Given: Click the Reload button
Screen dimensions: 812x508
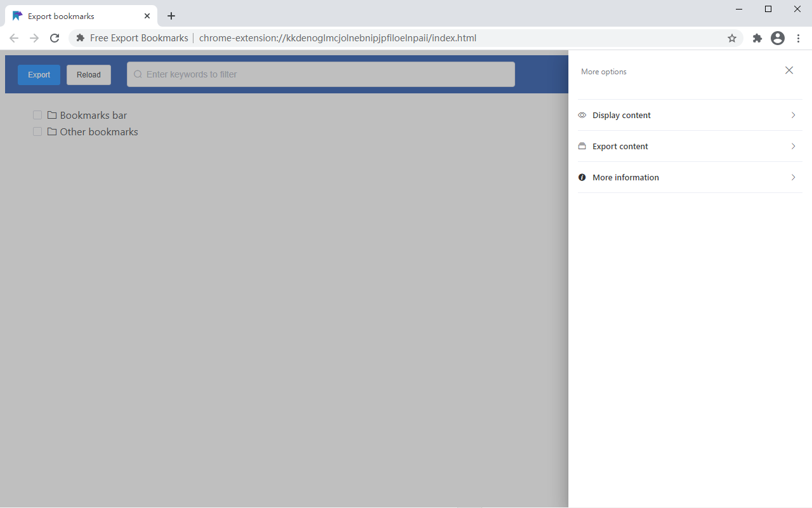Looking at the screenshot, I should (89, 75).
